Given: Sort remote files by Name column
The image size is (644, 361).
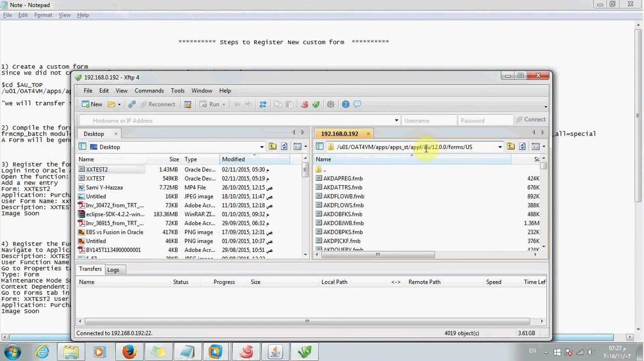Looking at the screenshot, I should [413, 159].
